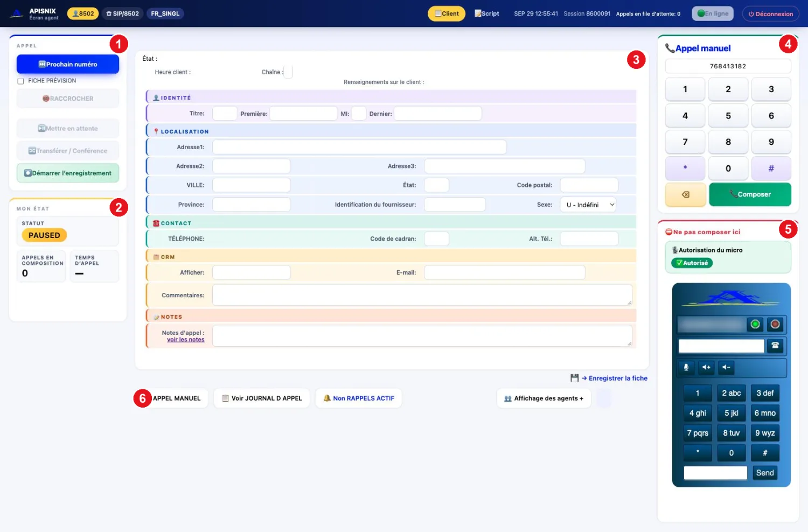Viewport: 808px width, 532px height.
Task: Click the Notes d'appel text area
Action: [x=422, y=336]
